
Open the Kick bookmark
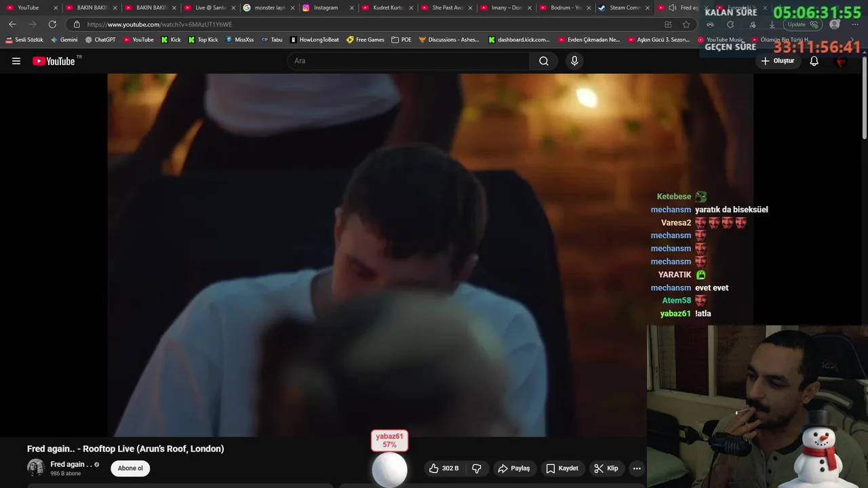170,40
